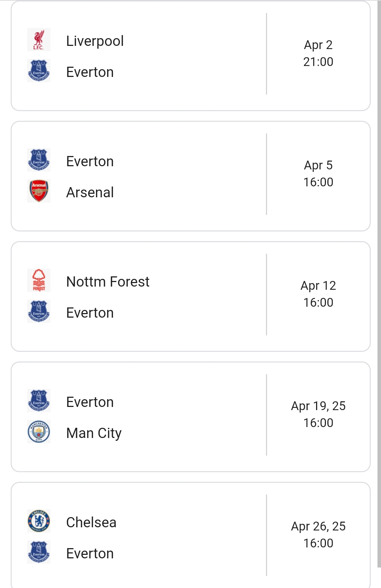Click the Man City crest icon
This screenshot has width=381, height=588.
pos(39,432)
